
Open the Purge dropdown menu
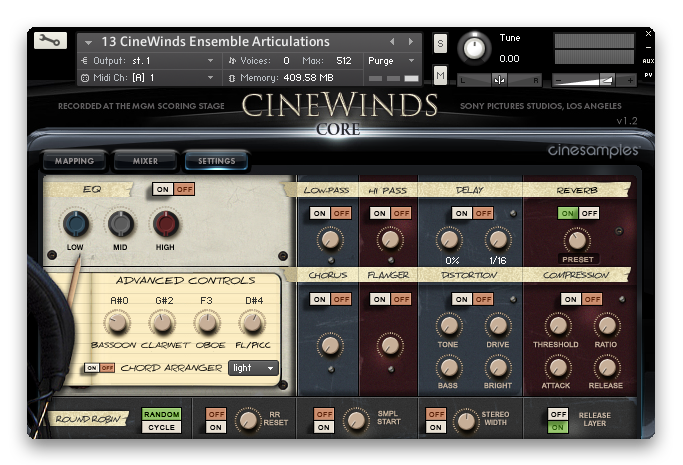392,61
